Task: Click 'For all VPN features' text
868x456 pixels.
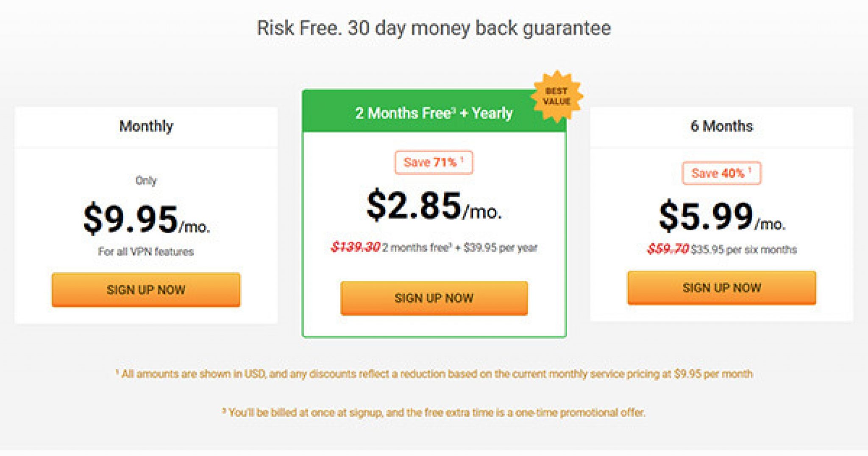Action: pos(146,252)
